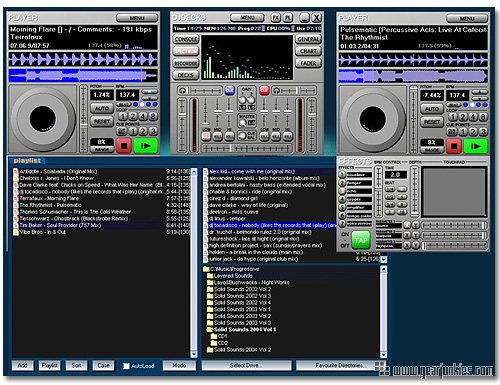Toggle left channel LOW kill button
Image resolution: width=500 pixels, height=385 pixels.
pyautogui.click(x=206, y=136)
